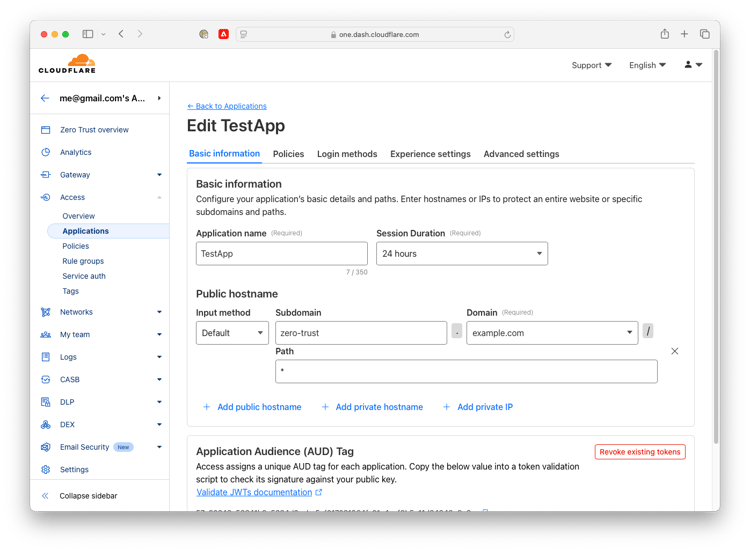750x551 pixels.
Task: Open Validate JWTs documentation link
Action: 254,492
